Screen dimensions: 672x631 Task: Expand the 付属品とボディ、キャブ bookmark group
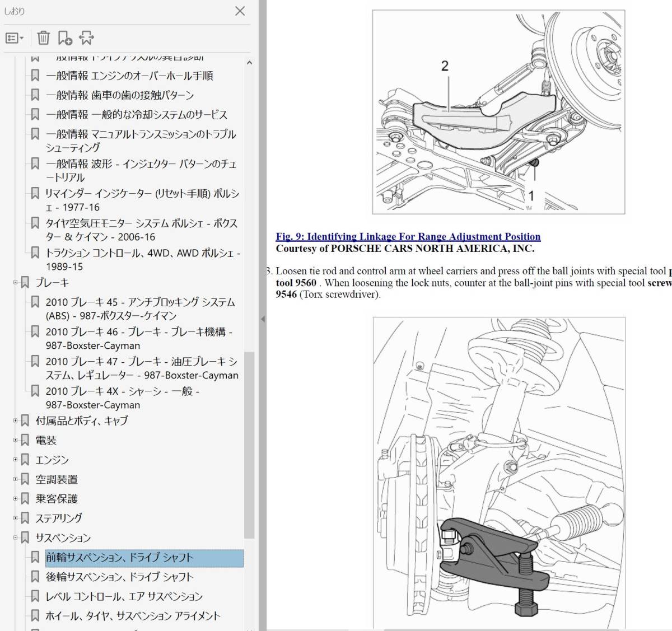pos(16,420)
